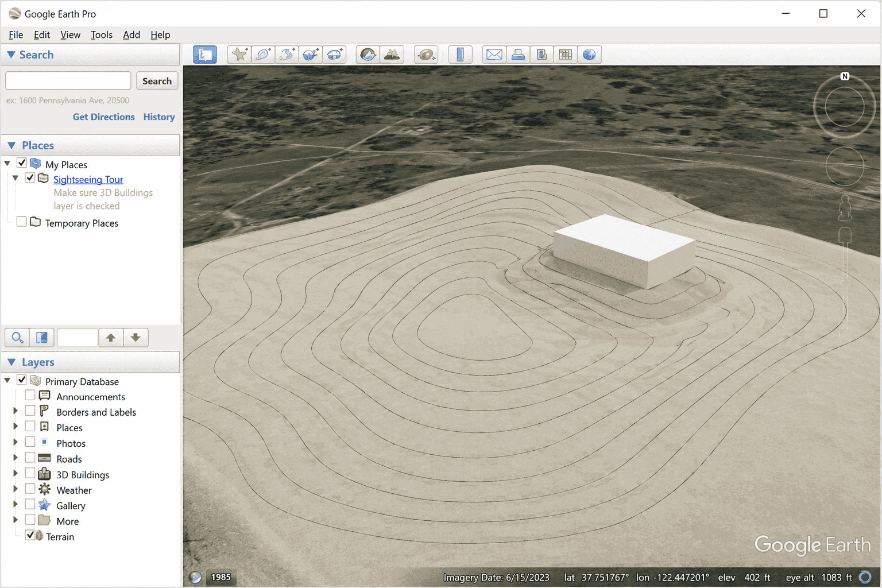Click the Email envelope icon
The image size is (882, 588).
tap(494, 55)
